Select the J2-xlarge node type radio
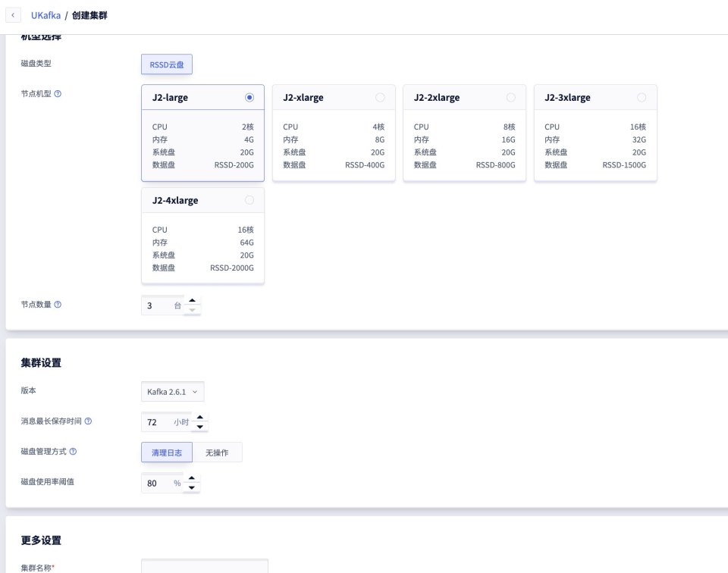This screenshot has width=728, height=573. click(x=380, y=98)
